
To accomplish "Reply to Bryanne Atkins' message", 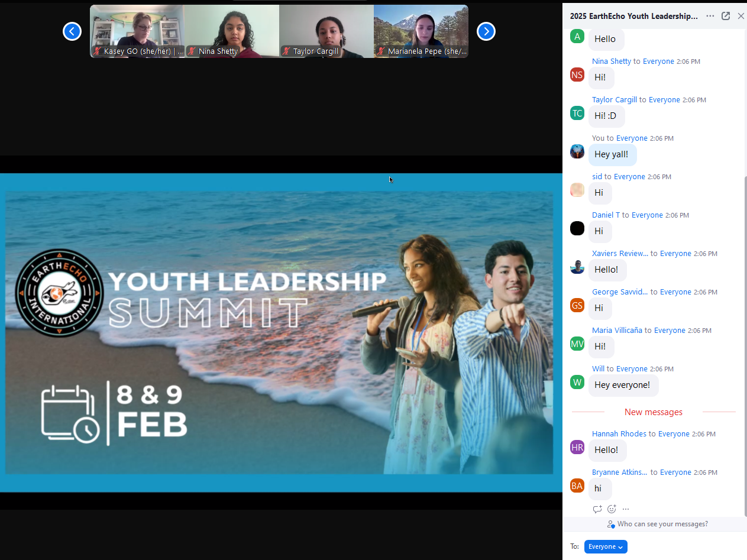I will pos(597,509).
